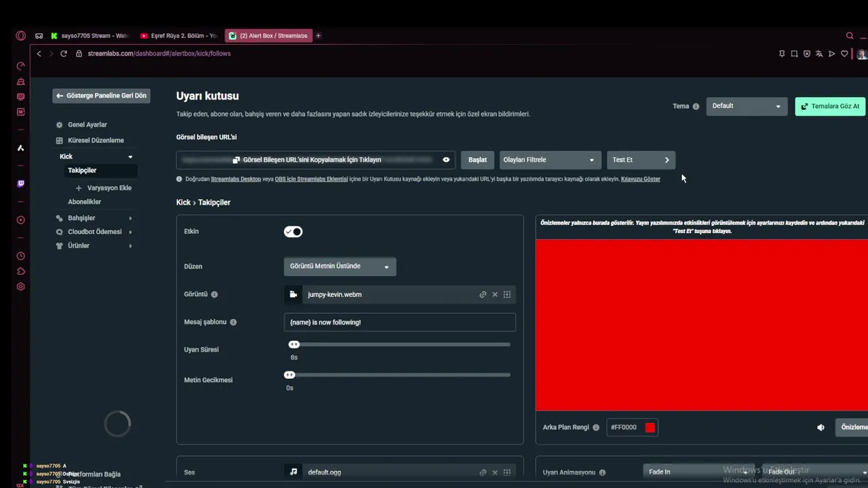Screen dimensions: 868x488
Task: Reveal widget URL with eye icon
Action: click(x=446, y=160)
